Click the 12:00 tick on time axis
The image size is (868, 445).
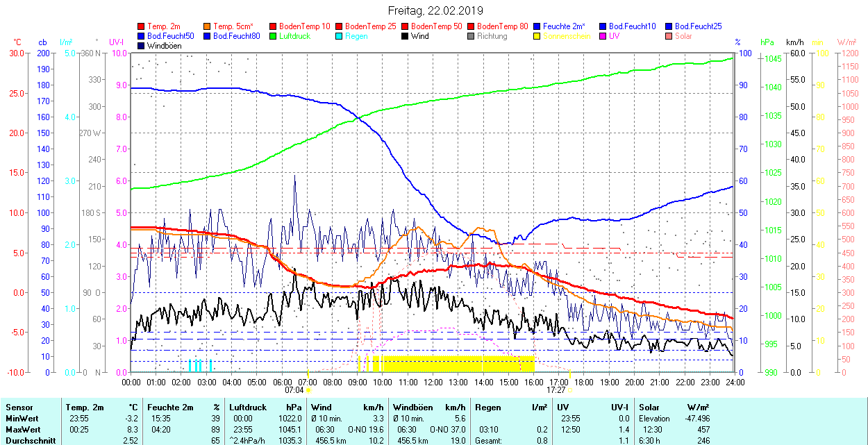(433, 382)
